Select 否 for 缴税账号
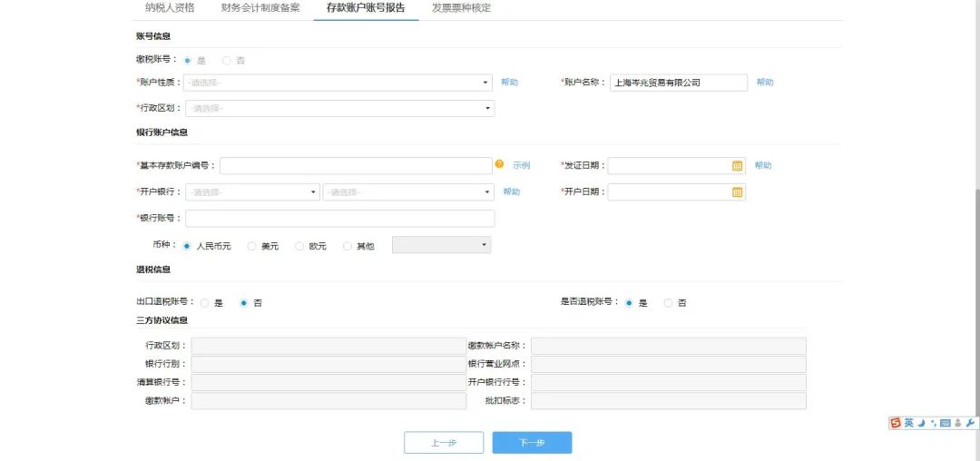The height and width of the screenshot is (461, 980). pos(227,61)
